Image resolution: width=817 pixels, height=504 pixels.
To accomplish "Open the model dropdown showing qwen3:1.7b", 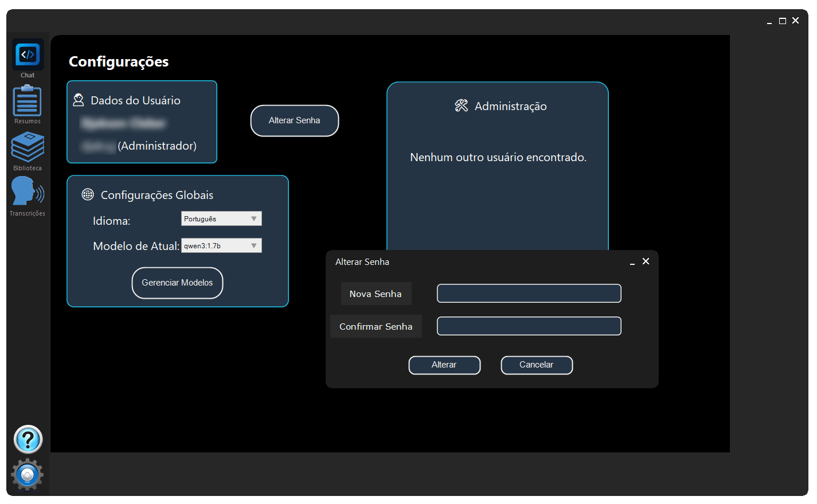I will click(221, 245).
